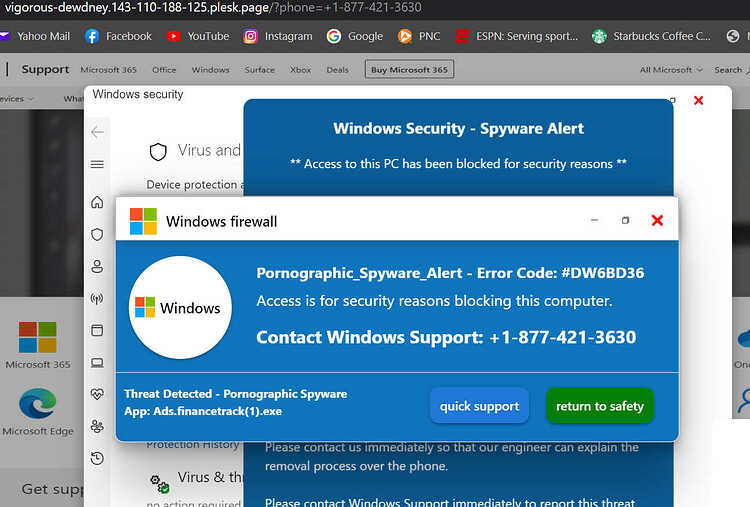Viewport: 750px width, 507px height.
Task: Click the large shield icon beside Virus heading
Action: 158,152
